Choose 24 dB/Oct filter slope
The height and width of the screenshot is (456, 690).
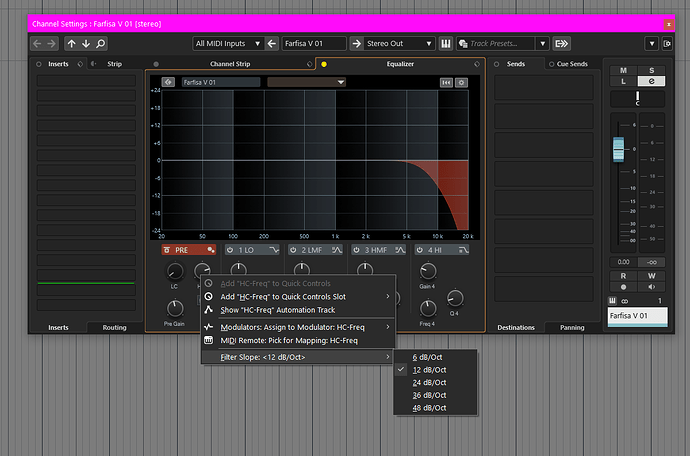click(435, 382)
